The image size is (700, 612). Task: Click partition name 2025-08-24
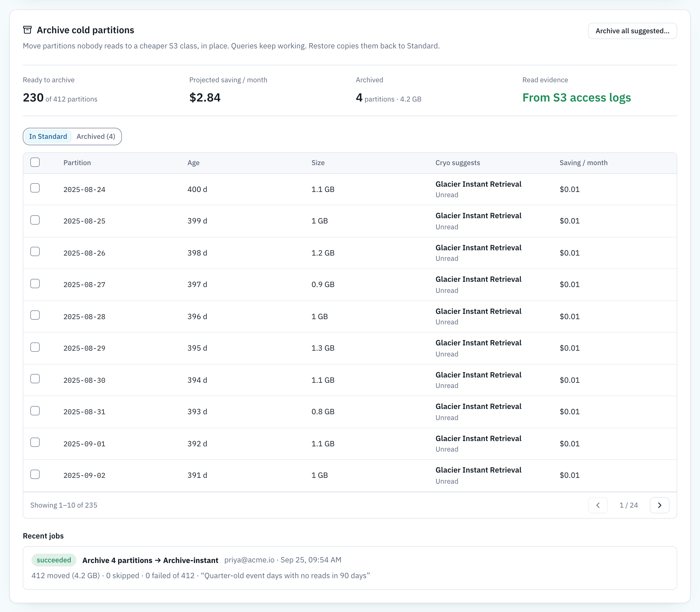(x=84, y=190)
